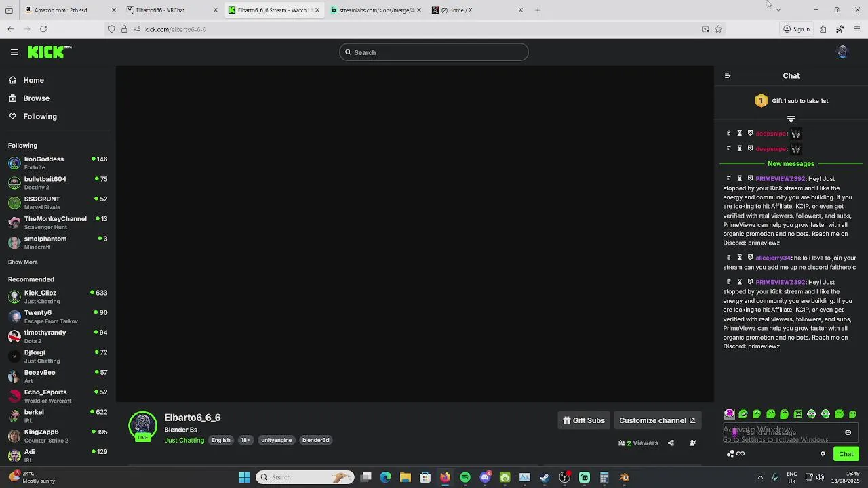Image resolution: width=868 pixels, height=488 pixels.
Task: Click Show more under Following
Action: pyautogui.click(x=23, y=262)
